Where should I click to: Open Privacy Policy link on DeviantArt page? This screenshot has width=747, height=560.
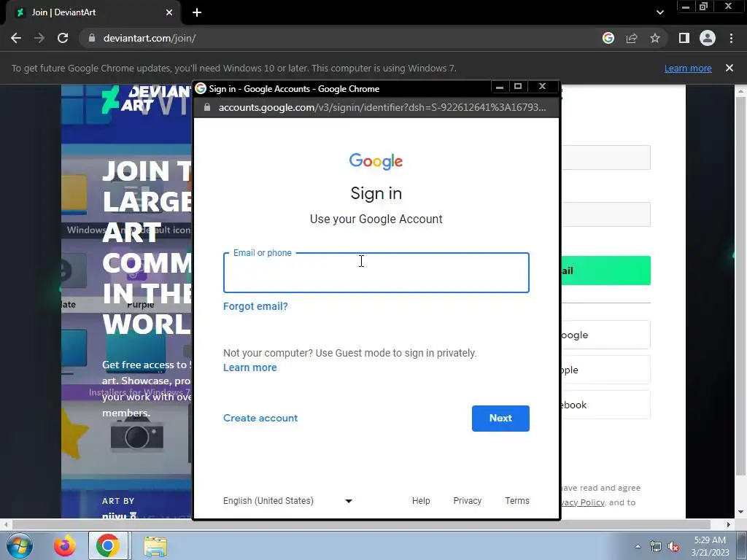click(581, 502)
